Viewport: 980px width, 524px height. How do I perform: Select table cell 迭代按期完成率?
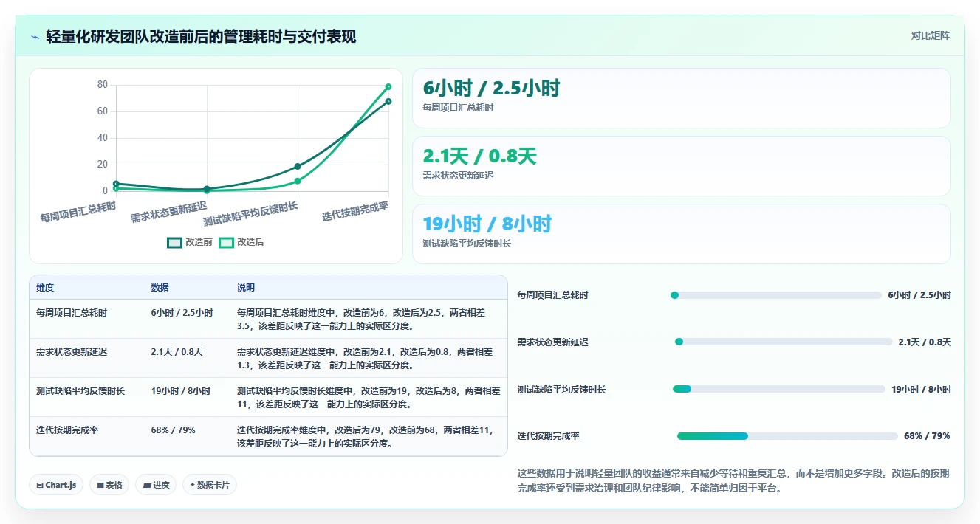[x=67, y=430]
